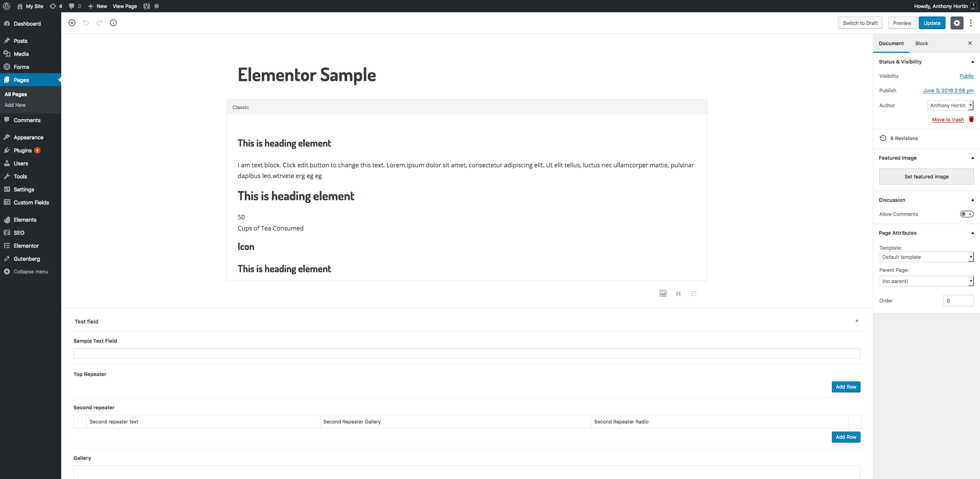
Task: Click Set featured image
Action: click(x=926, y=177)
